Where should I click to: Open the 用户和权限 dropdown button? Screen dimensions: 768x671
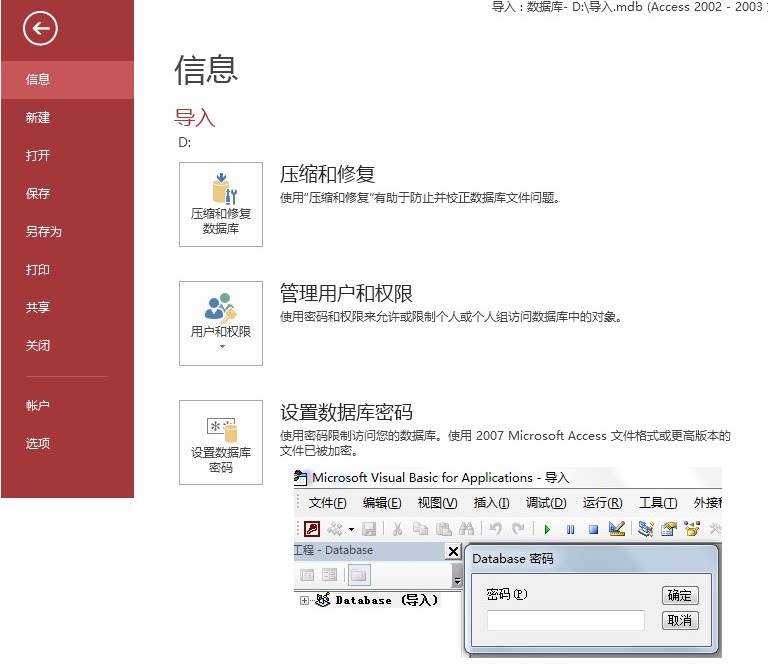221,323
